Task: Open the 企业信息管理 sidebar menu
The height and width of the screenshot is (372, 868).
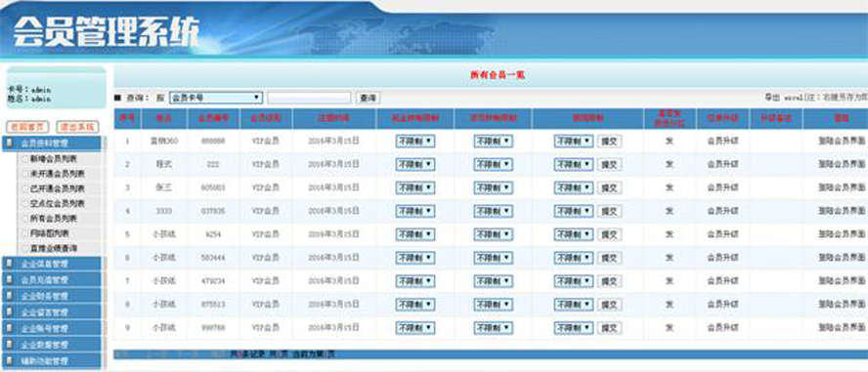Action: coord(53,264)
